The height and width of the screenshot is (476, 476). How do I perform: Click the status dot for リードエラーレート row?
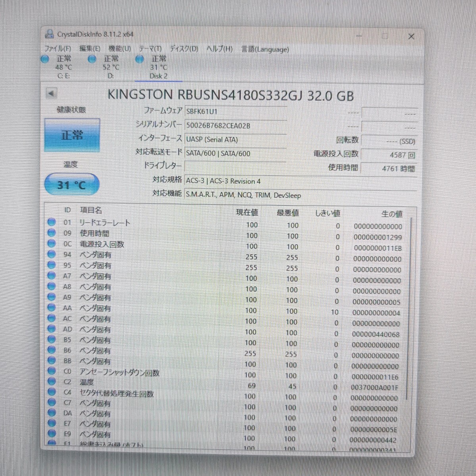pyautogui.click(x=52, y=222)
